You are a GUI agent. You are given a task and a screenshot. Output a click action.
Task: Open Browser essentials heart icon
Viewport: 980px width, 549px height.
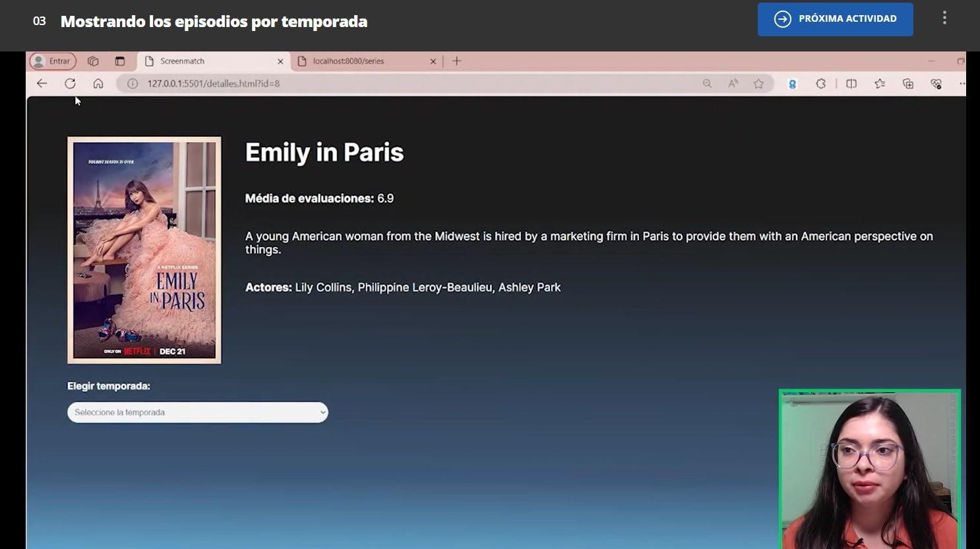tap(936, 84)
